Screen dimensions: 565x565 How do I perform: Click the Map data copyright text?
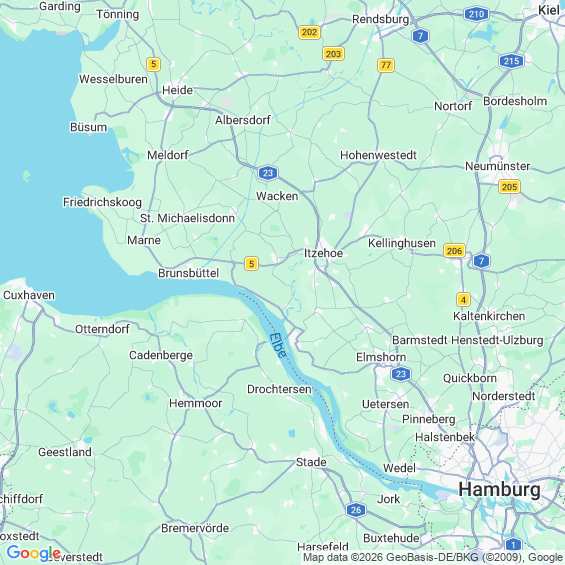point(433,557)
